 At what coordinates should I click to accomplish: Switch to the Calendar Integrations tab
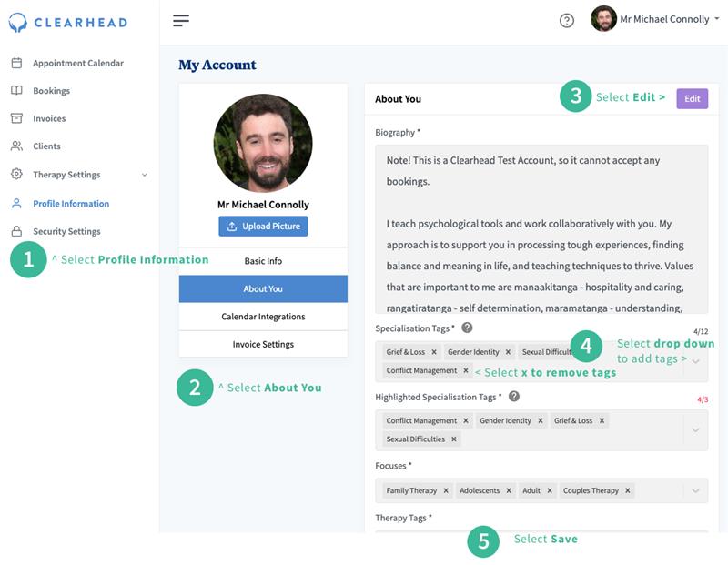pyautogui.click(x=263, y=317)
